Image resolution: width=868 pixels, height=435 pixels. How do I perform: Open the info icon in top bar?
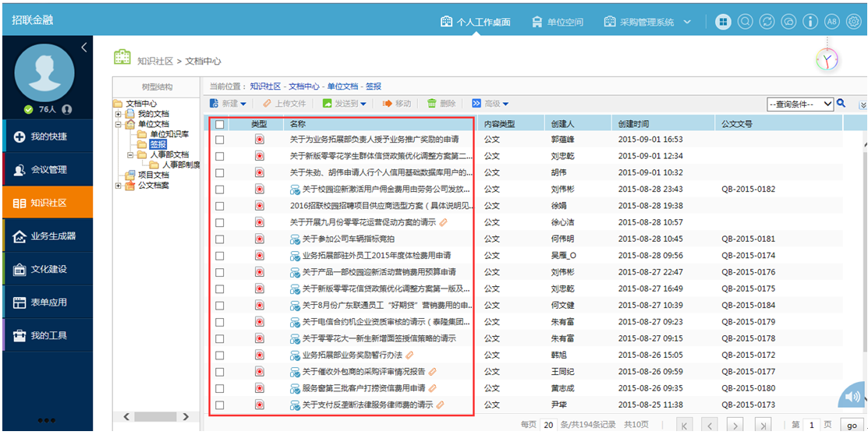[810, 22]
